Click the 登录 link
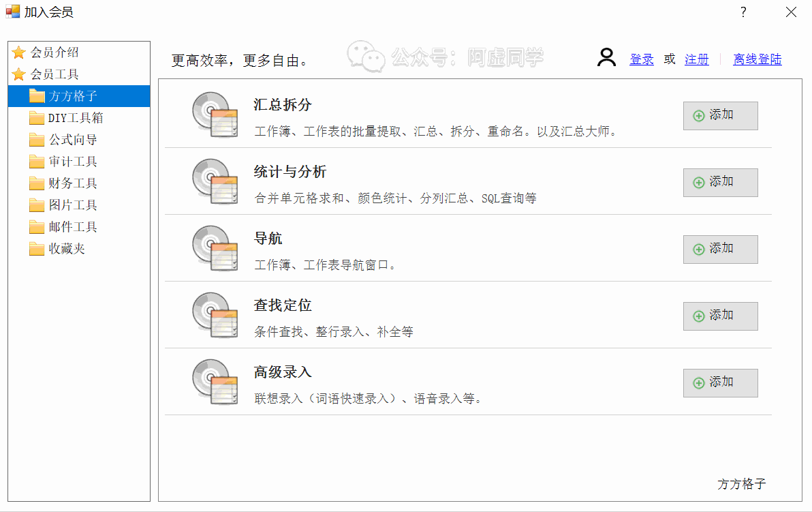This screenshot has height=512, width=812. (642, 59)
